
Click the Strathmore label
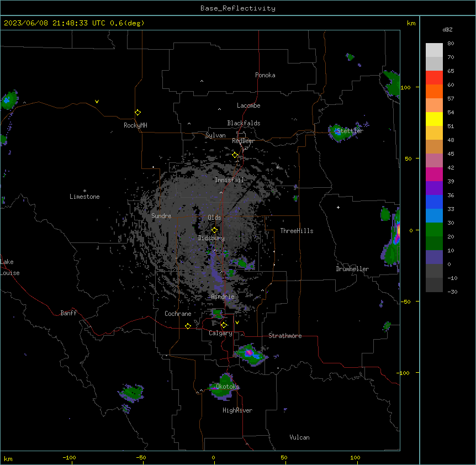[x=285, y=336]
